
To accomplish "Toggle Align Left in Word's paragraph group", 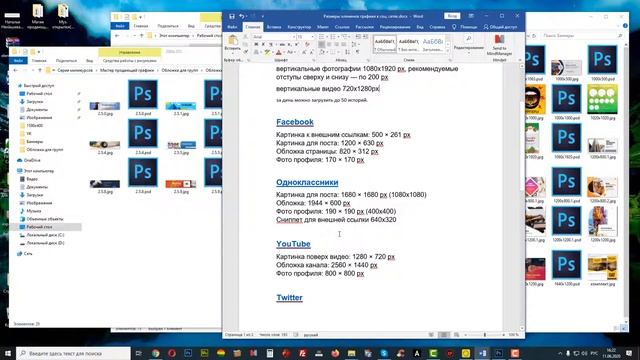I will click(x=322, y=44).
